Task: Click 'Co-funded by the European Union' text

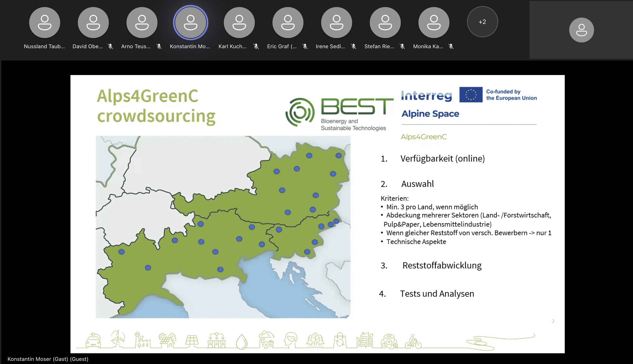Action: 511,95
